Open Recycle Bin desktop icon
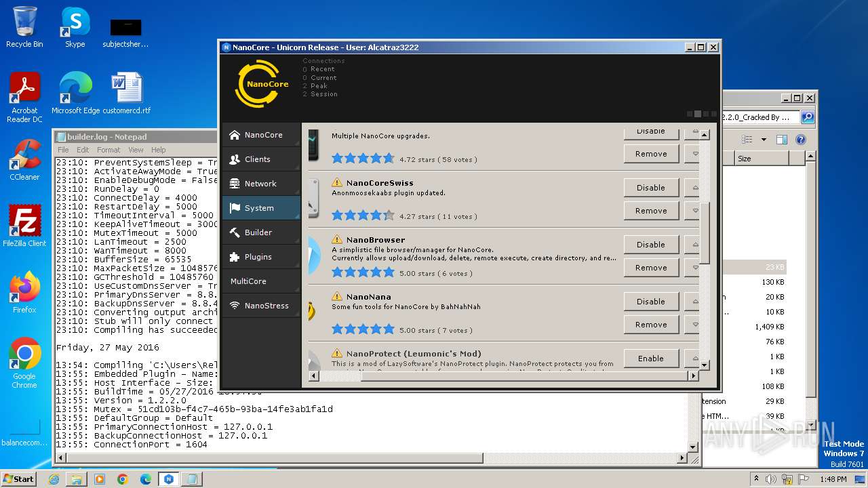 tap(24, 27)
